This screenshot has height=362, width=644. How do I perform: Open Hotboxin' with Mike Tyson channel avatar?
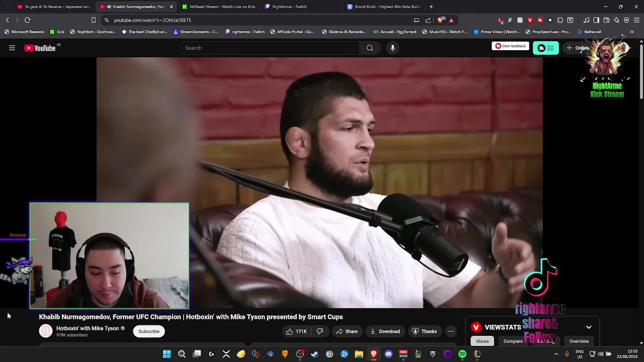(46, 331)
